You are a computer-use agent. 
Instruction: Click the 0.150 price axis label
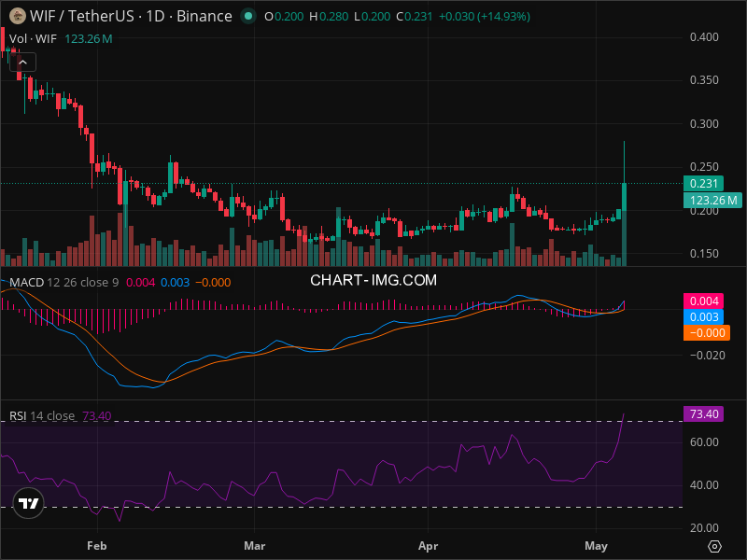coord(704,253)
